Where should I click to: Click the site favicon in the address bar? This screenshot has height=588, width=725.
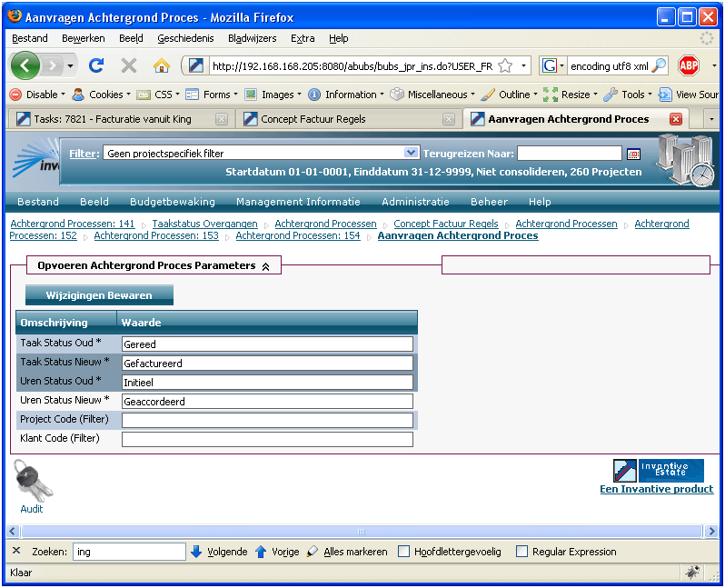195,66
